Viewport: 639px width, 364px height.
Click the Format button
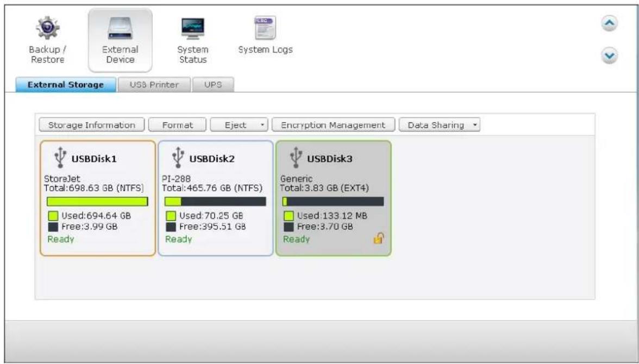tap(178, 125)
